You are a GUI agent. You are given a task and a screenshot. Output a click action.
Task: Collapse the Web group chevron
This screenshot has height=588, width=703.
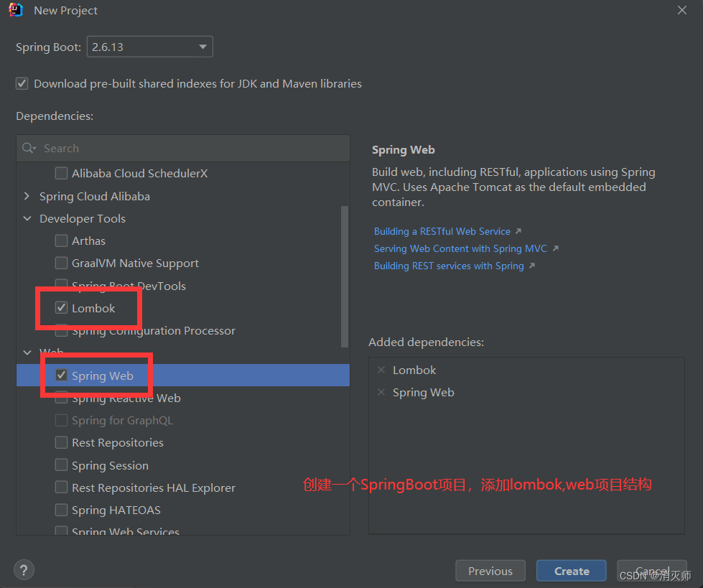click(x=27, y=353)
